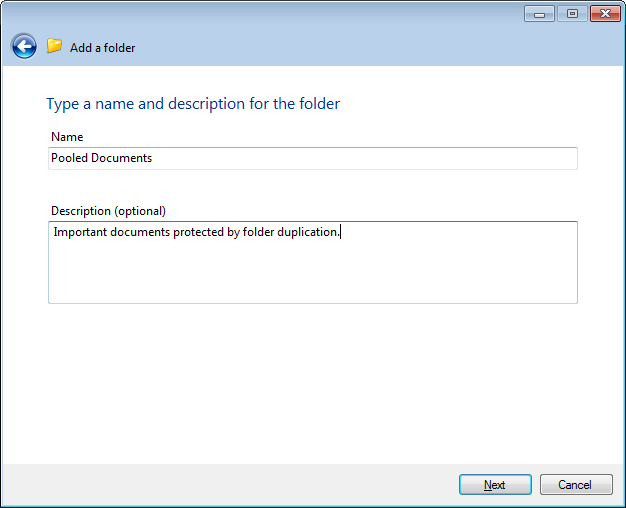The height and width of the screenshot is (508, 626).
Task: Click the word Documents in Name field
Action: [x=121, y=158]
